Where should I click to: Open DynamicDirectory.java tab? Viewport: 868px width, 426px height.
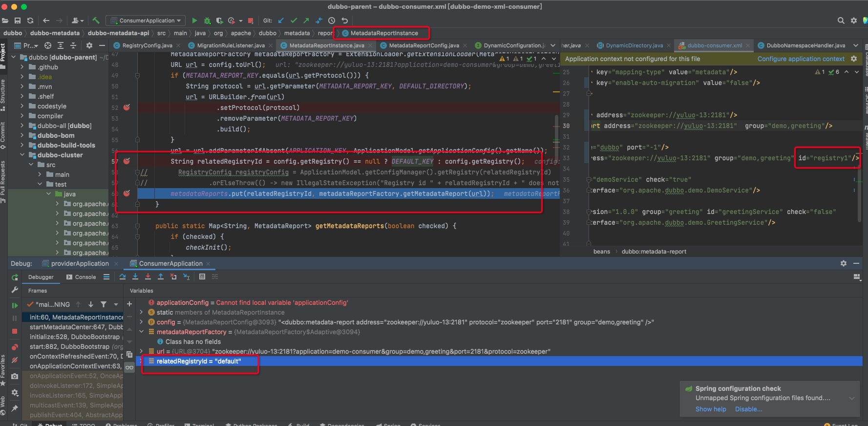(x=635, y=45)
